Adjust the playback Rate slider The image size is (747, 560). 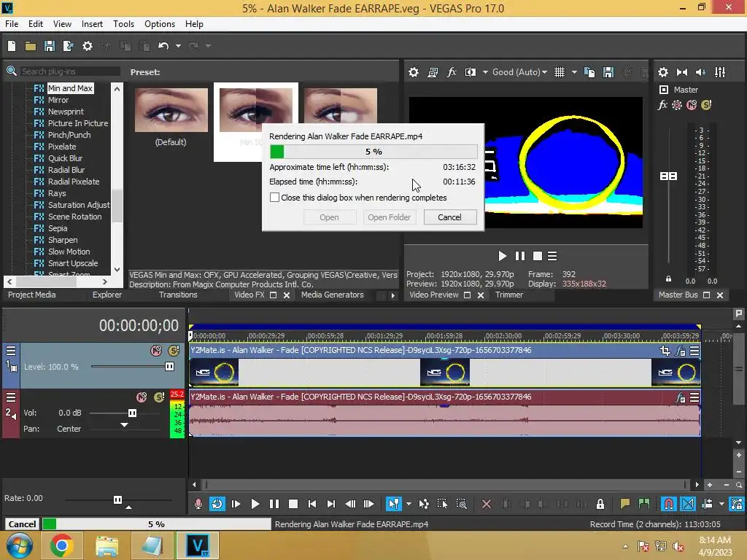[117, 499]
